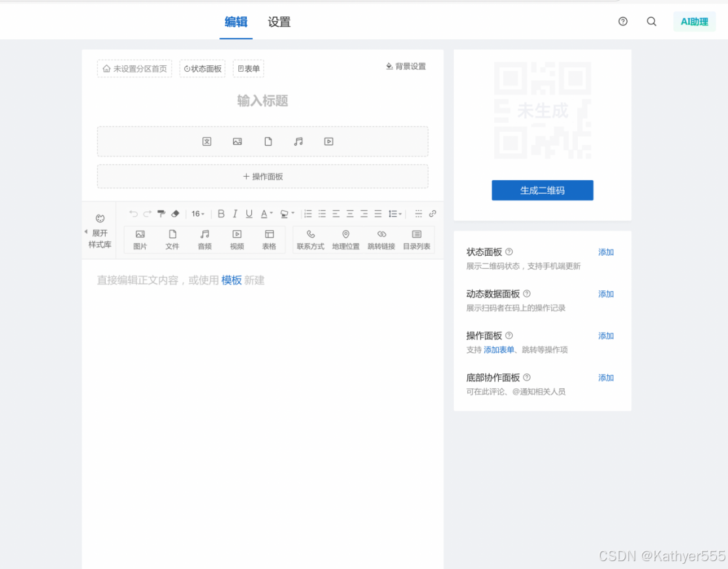
Task: Insert an ordered numbered list
Action: pos(308,213)
